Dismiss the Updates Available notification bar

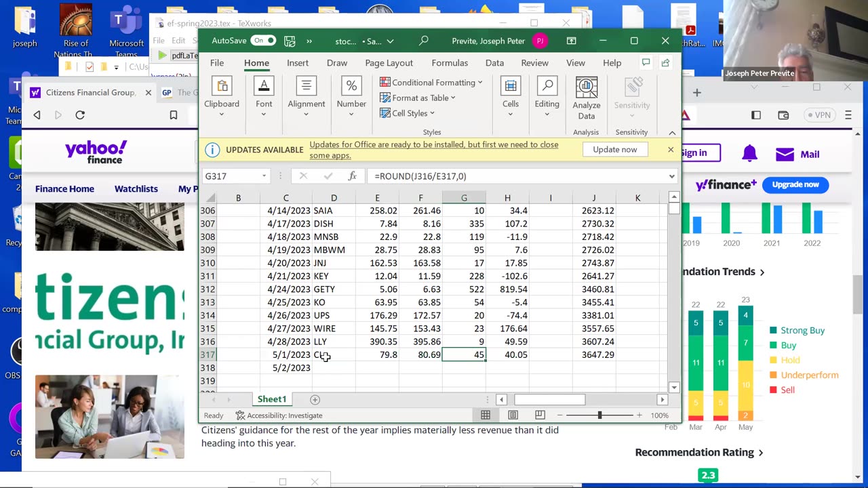point(671,150)
